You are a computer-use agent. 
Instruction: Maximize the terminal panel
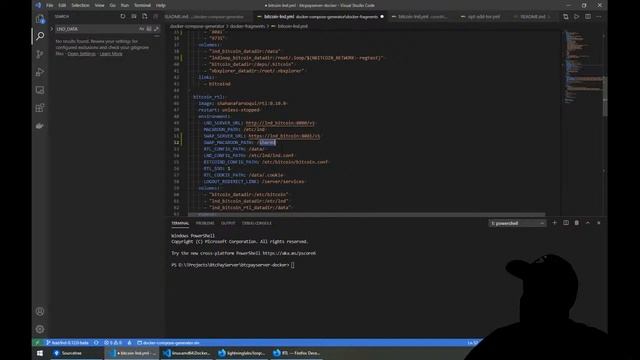588,223
